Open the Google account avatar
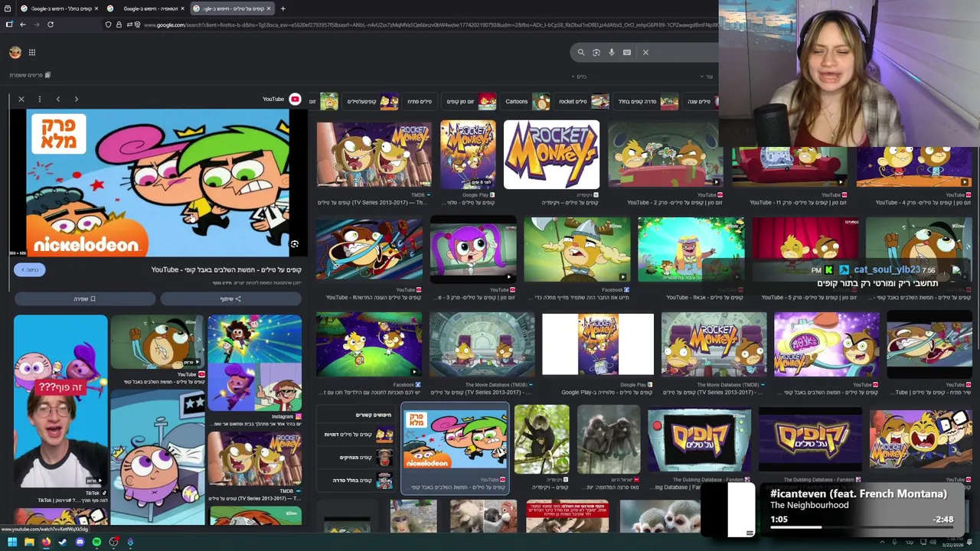 (15, 52)
